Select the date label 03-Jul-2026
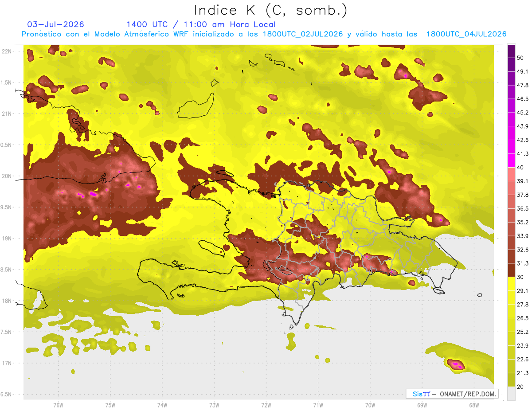 (56, 24)
